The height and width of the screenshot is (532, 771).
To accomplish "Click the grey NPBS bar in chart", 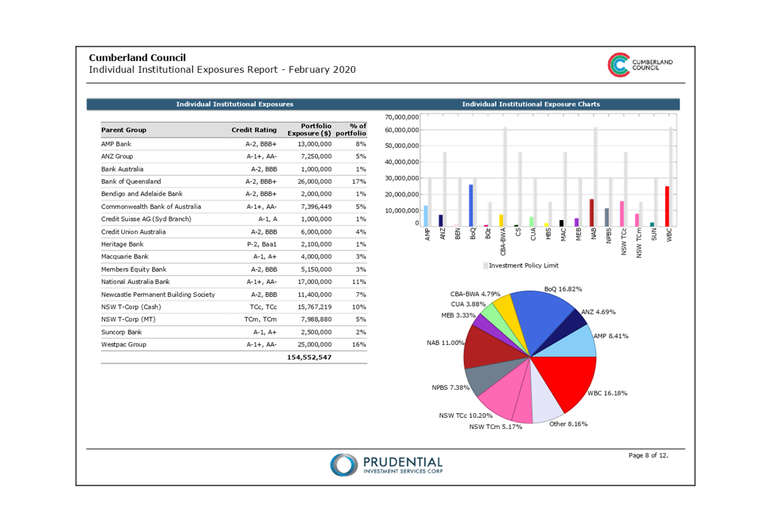I will 607,217.
